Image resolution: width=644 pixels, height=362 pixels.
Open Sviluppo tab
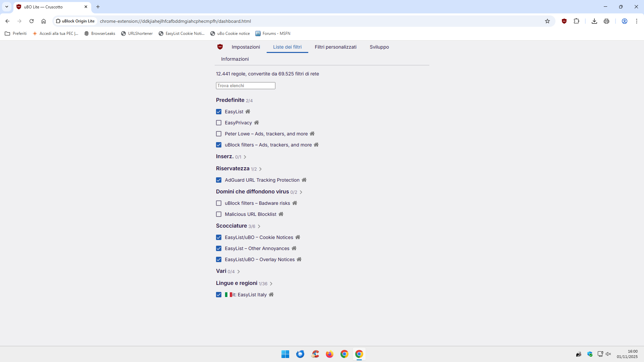coord(379,47)
